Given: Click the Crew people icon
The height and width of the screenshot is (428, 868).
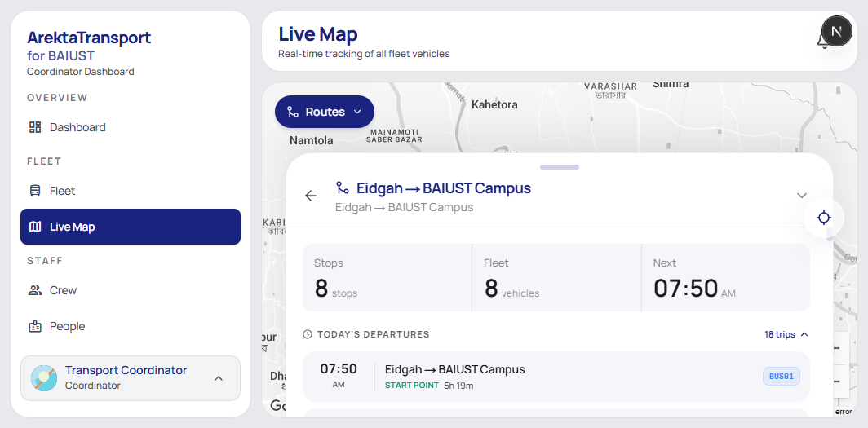Looking at the screenshot, I should (35, 290).
